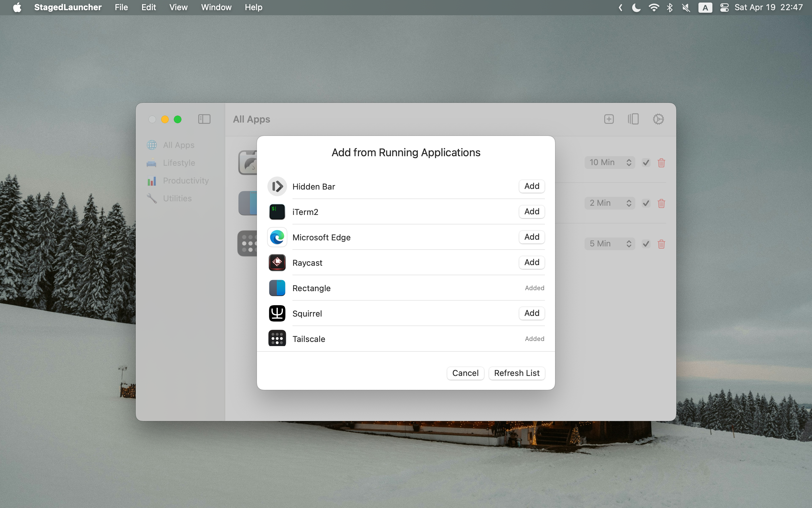812x508 pixels.
Task: Open Bluetooth status in menu bar
Action: tap(670, 7)
